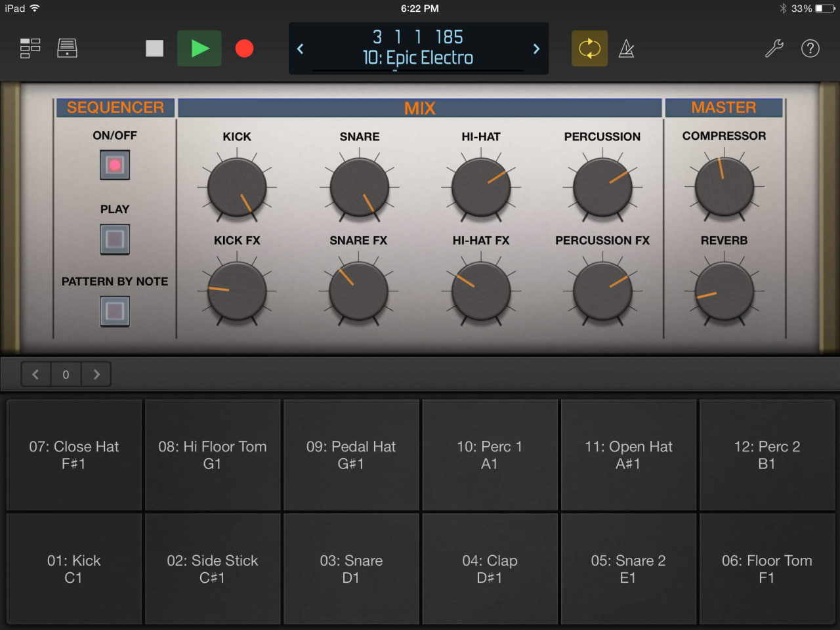
Task: Start playback with the green Play button
Action: point(199,49)
